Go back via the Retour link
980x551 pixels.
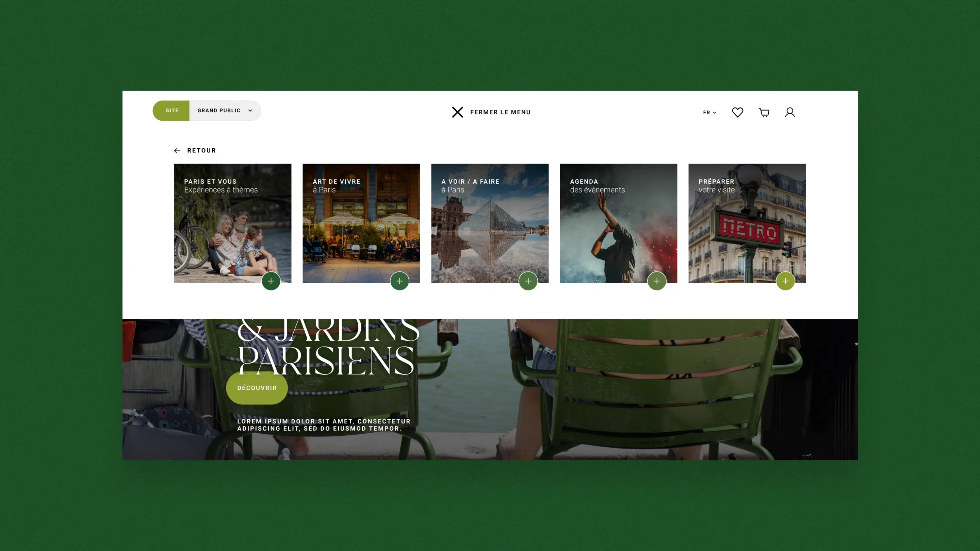[x=201, y=151]
